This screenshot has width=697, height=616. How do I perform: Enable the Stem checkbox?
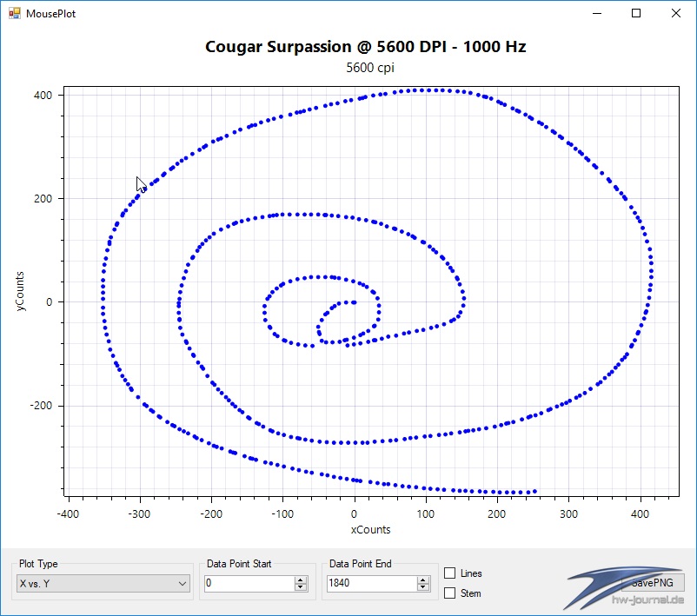(x=450, y=593)
